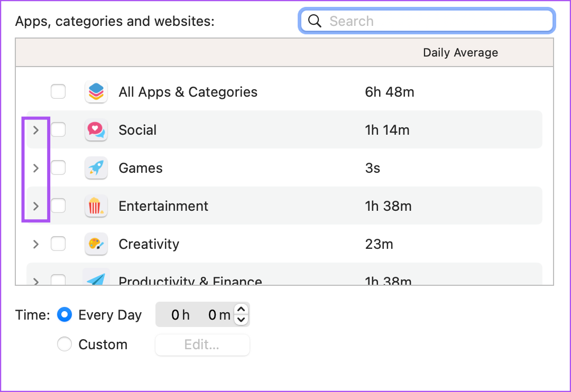Expand the Entertainment category
Image resolution: width=571 pixels, height=392 pixels.
[x=35, y=206]
